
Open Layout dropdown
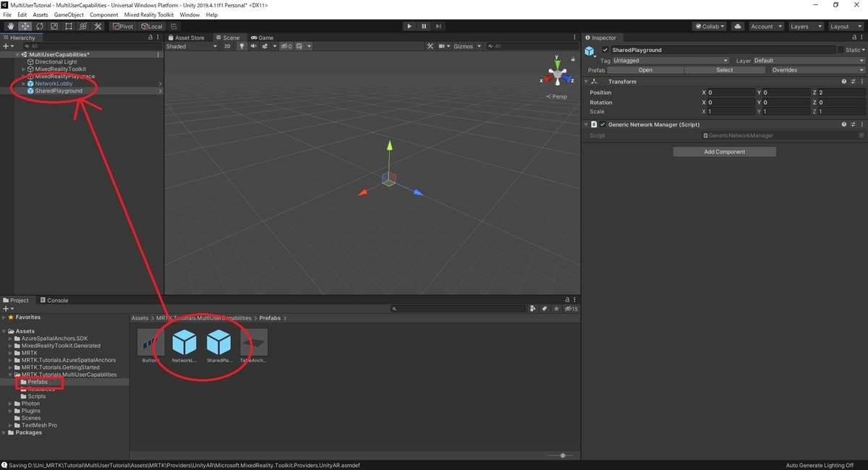point(845,26)
